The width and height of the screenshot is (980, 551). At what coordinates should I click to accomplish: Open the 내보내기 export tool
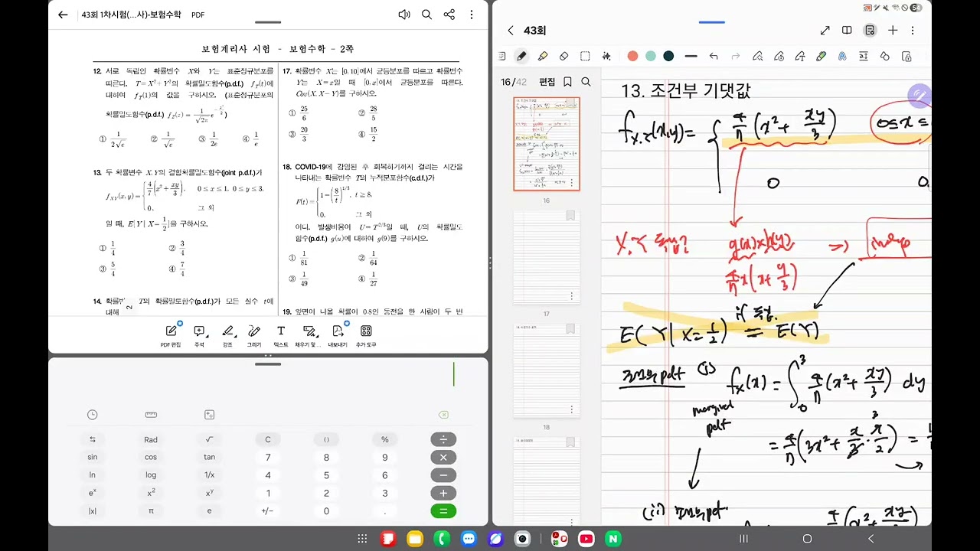(x=338, y=335)
